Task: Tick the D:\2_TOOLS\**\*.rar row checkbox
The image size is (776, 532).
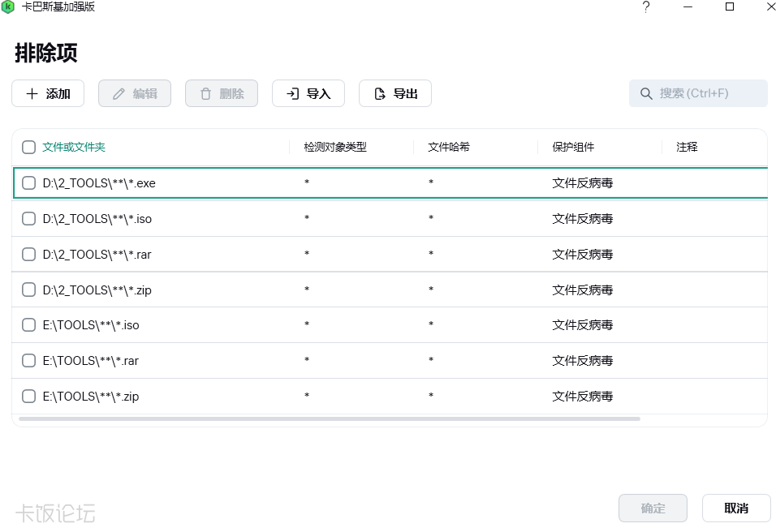Action: click(28, 254)
